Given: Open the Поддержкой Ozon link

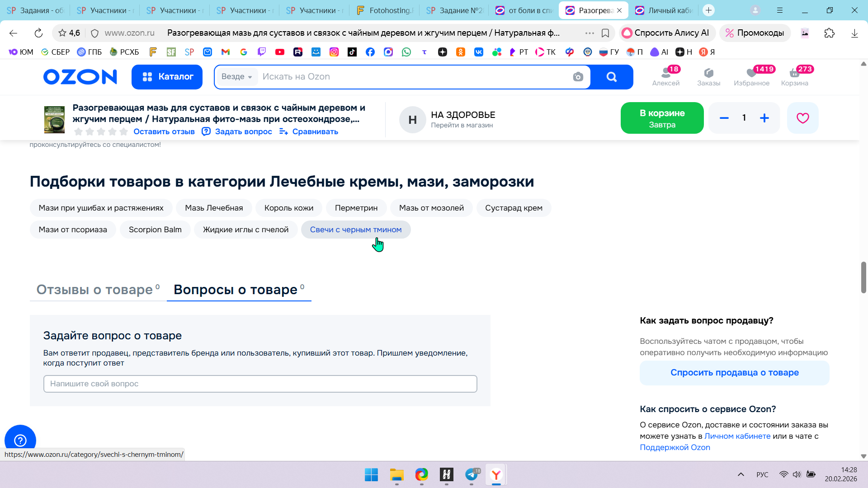Looking at the screenshot, I should [x=675, y=447].
